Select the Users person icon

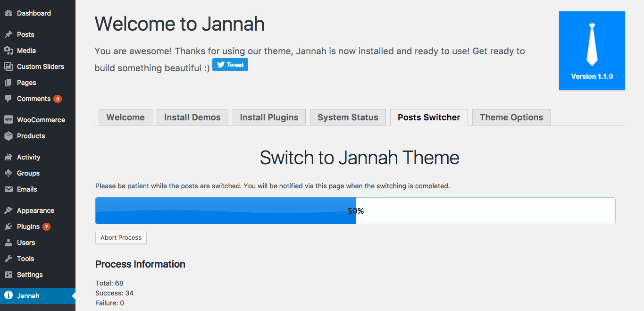[x=8, y=243]
